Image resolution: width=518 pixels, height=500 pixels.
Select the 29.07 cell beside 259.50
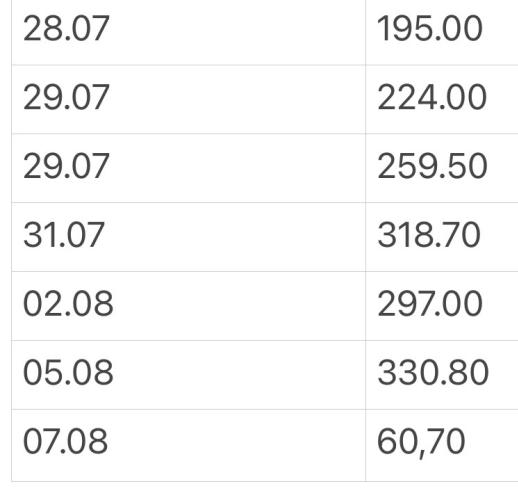pos(188,168)
